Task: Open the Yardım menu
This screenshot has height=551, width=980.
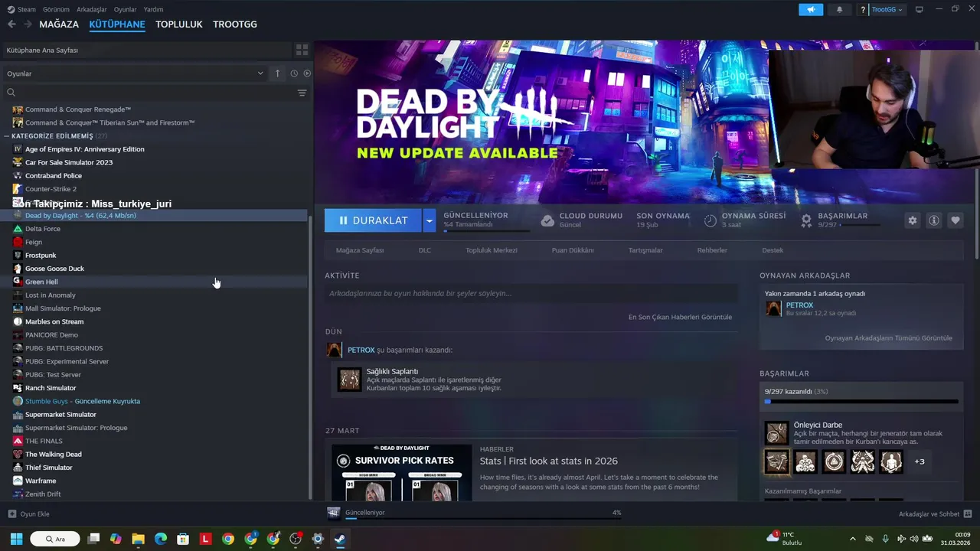Action: (x=153, y=9)
